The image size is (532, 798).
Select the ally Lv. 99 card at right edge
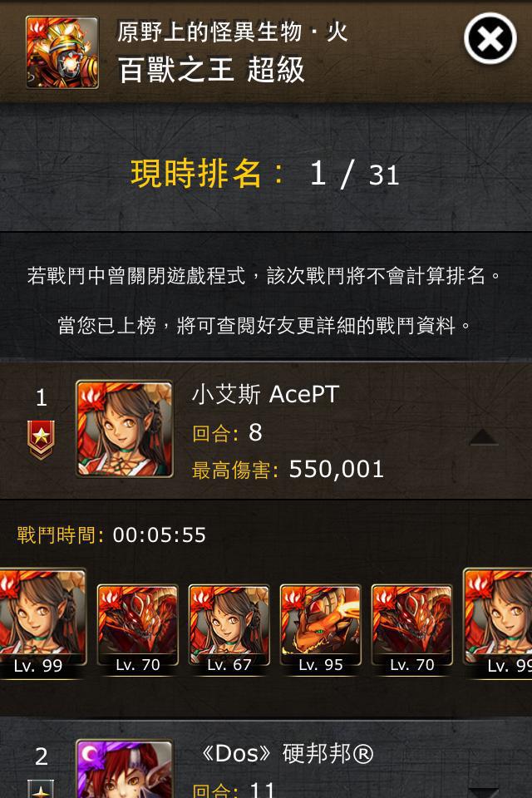tap(498, 623)
